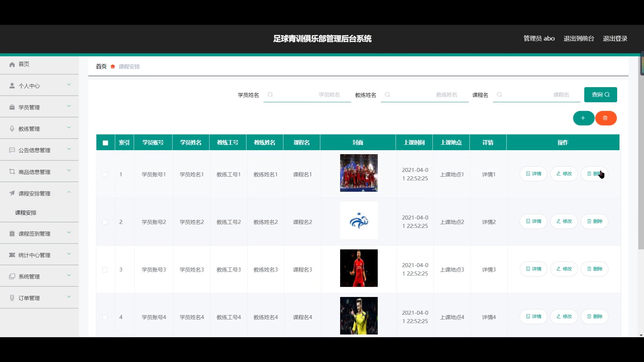Click the home icon in sidebar
This screenshot has width=644, height=362.
[x=12, y=64]
